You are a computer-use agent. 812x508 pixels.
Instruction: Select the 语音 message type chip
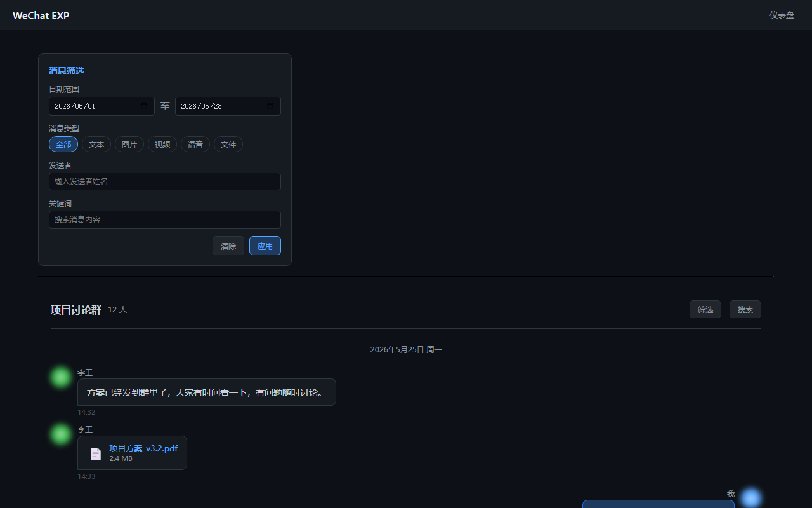(195, 144)
